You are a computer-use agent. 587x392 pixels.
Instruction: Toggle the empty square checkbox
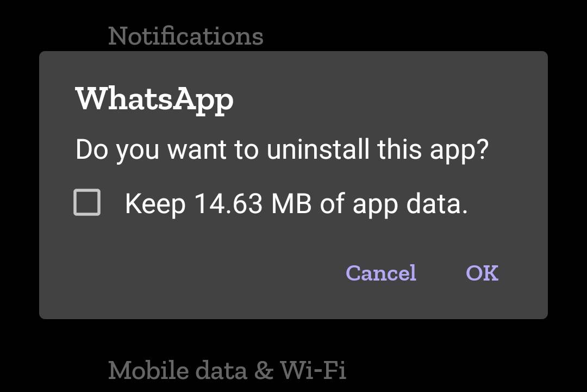click(87, 203)
